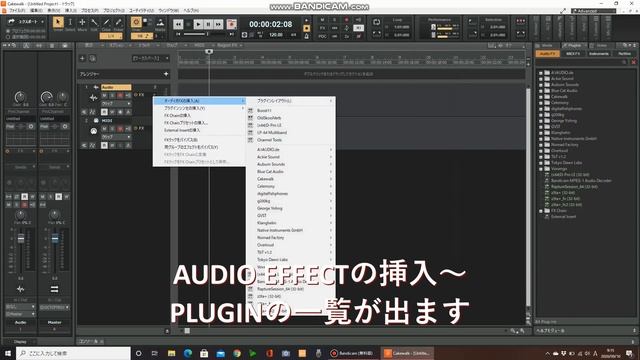The height and width of the screenshot is (360, 640).
Task: Start playback with the Play button
Action: (198, 24)
